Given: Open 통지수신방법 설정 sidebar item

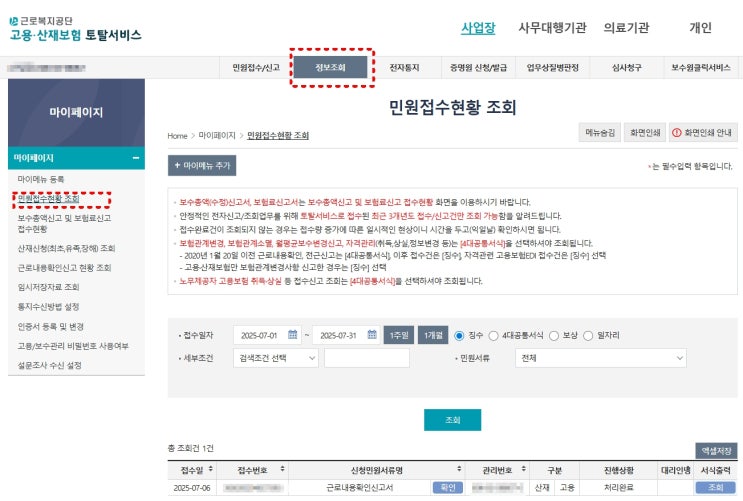Looking at the screenshot, I should point(48,307).
